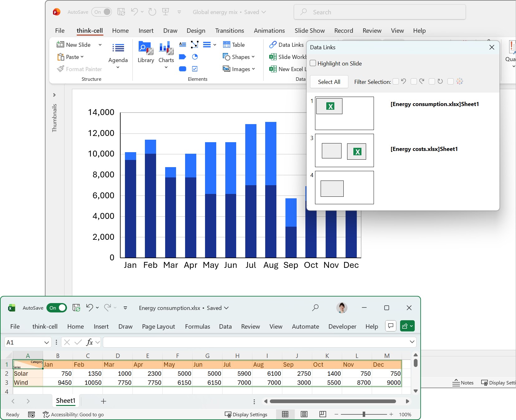This screenshot has height=420, width=516.
Task: Select slide 3 thumbnail in Data Links
Action: click(344, 151)
